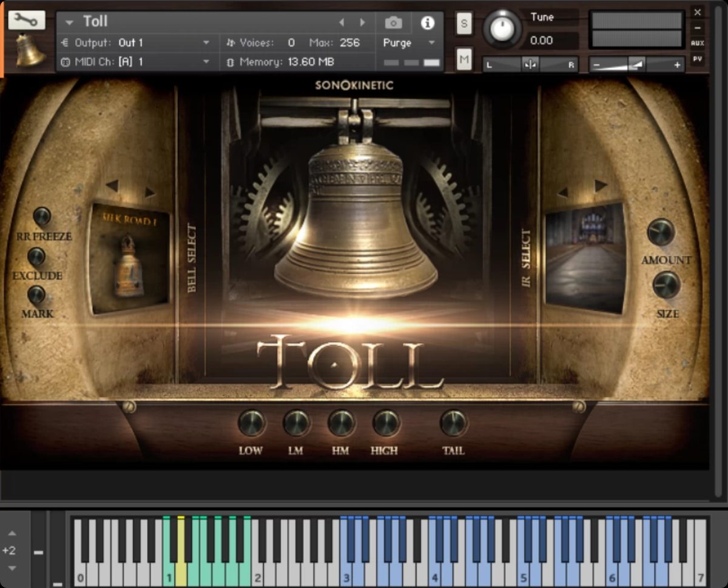Expand the instrument name dropdown arrow
This screenshot has height=588, width=728.
[x=70, y=22]
